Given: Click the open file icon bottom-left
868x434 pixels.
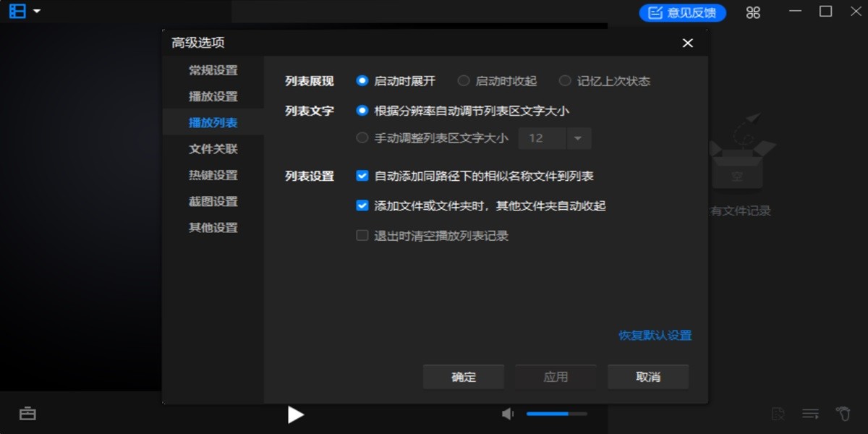Looking at the screenshot, I should 27,414.
